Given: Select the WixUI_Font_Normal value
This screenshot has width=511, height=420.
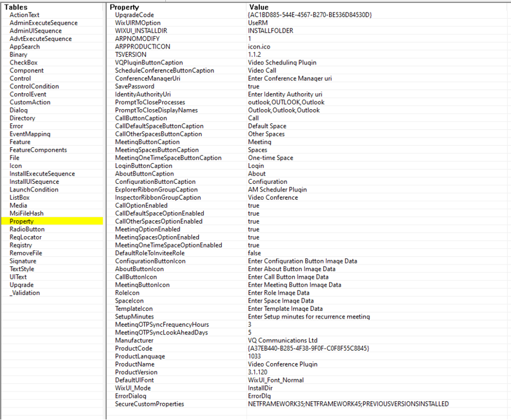Looking at the screenshot, I should point(276,380).
